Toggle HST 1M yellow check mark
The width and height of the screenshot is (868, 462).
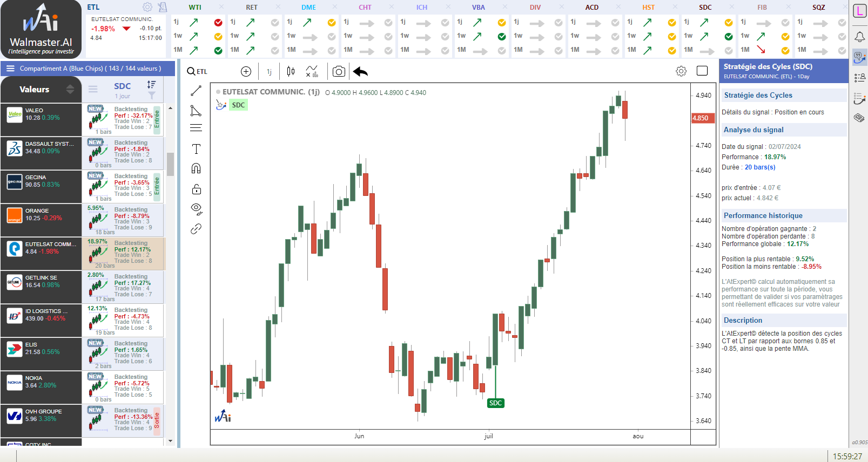point(672,51)
